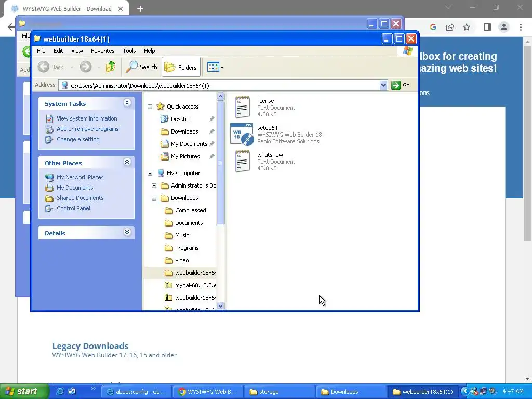Image resolution: width=532 pixels, height=399 pixels.
Task: Click the Back navigation arrow
Action: coord(44,67)
